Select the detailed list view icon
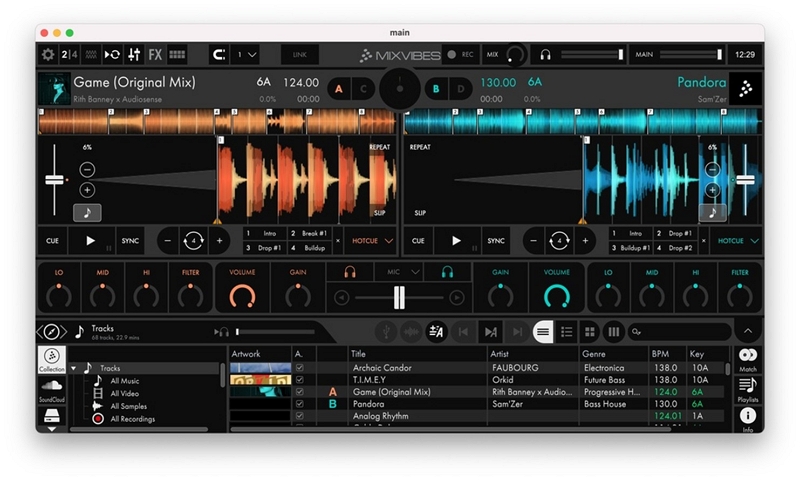This screenshot has width=800, height=480. tap(566, 332)
